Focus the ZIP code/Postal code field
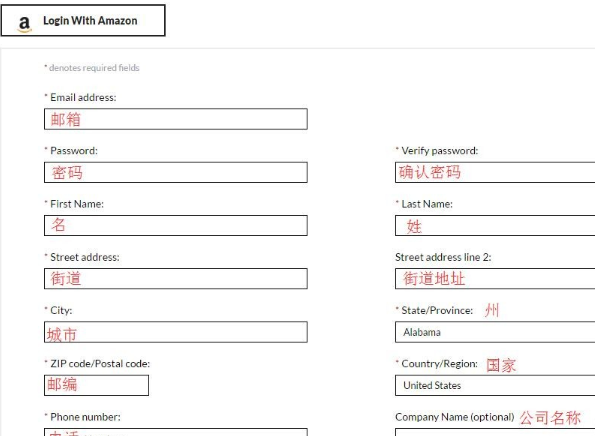 click(96, 385)
